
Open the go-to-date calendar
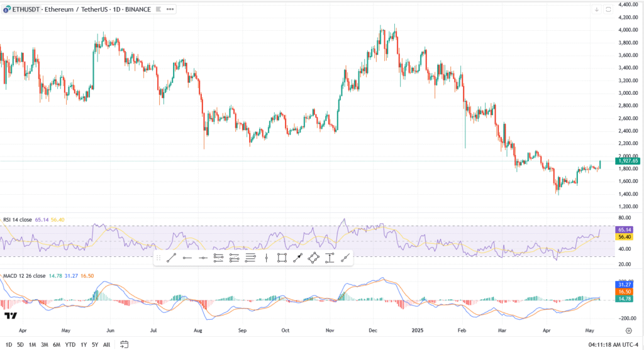pos(125,344)
